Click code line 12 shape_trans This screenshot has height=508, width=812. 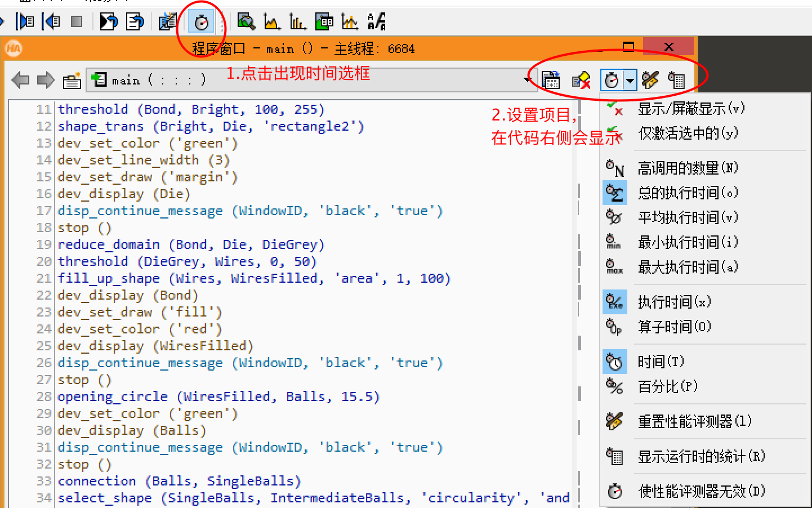(211, 126)
